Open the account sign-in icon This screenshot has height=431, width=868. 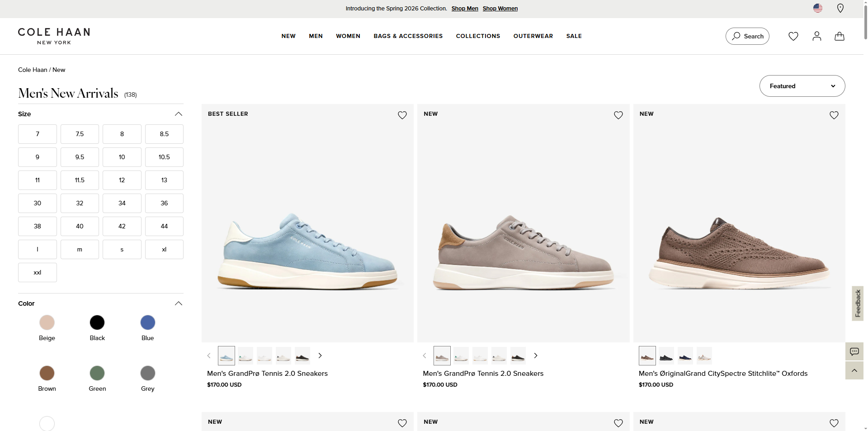coord(816,36)
